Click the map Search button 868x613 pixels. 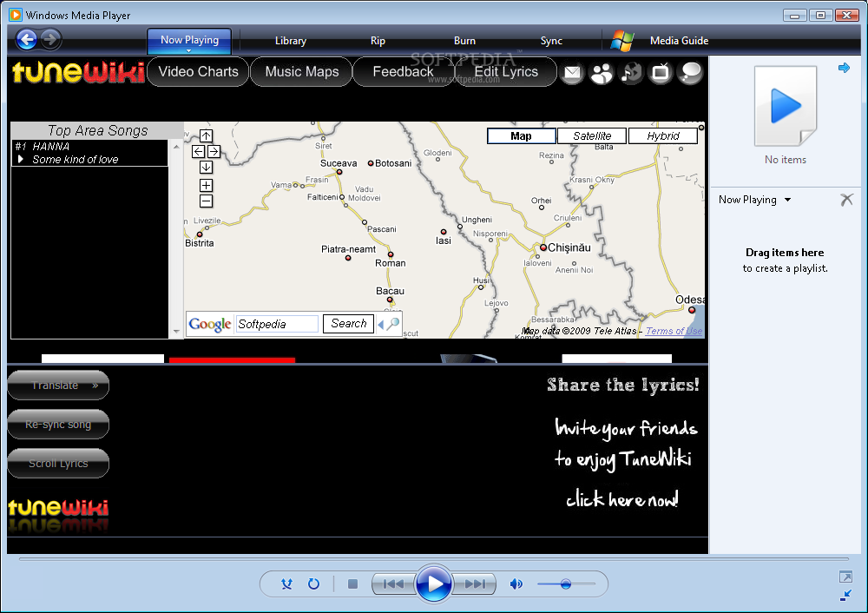tap(349, 324)
